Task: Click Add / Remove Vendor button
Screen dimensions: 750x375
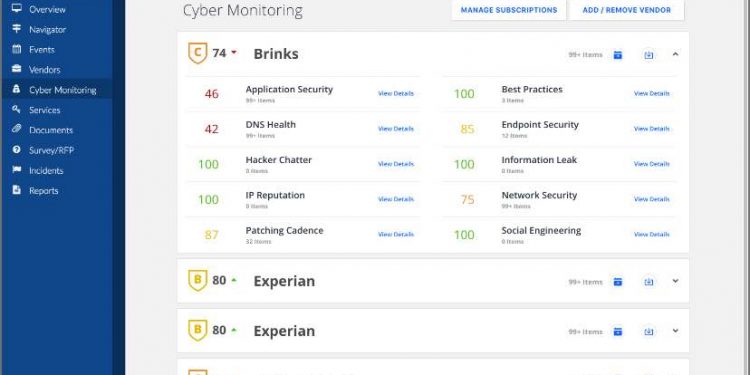Action: pos(627,10)
